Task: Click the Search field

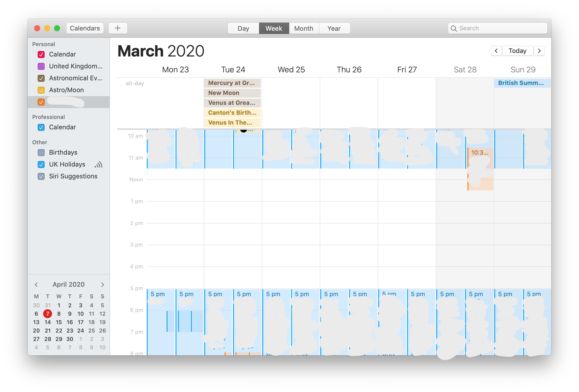Action: coord(497,28)
